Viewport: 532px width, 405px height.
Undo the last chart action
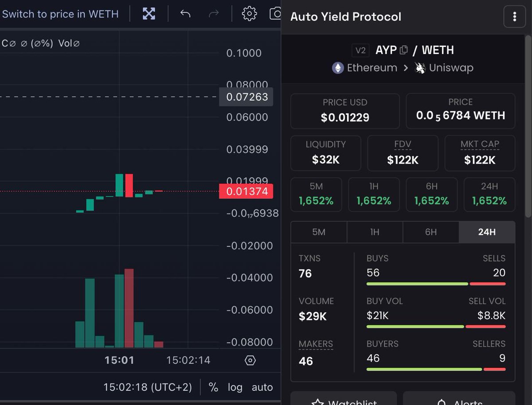(186, 13)
